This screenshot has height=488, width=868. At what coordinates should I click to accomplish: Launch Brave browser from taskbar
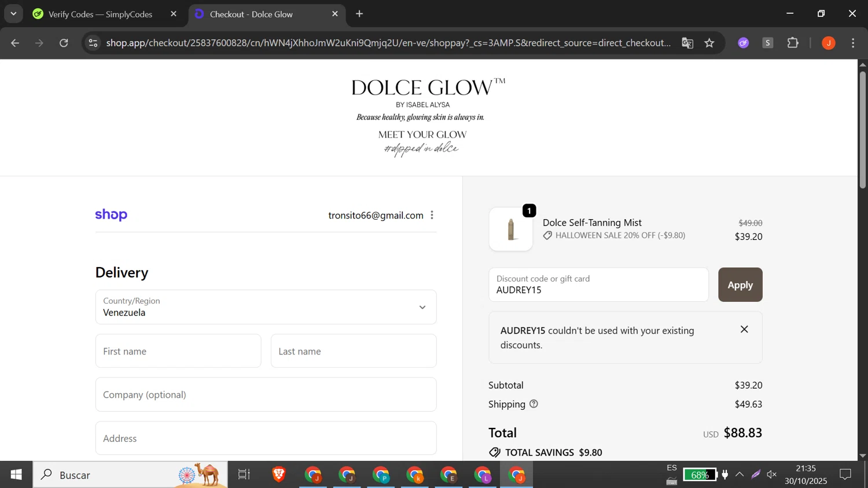(279, 475)
